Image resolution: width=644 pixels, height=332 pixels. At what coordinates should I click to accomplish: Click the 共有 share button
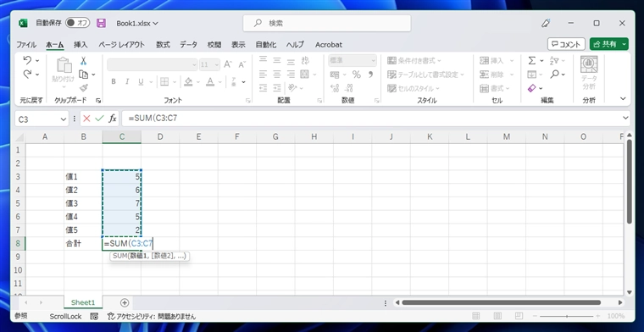[x=608, y=44]
